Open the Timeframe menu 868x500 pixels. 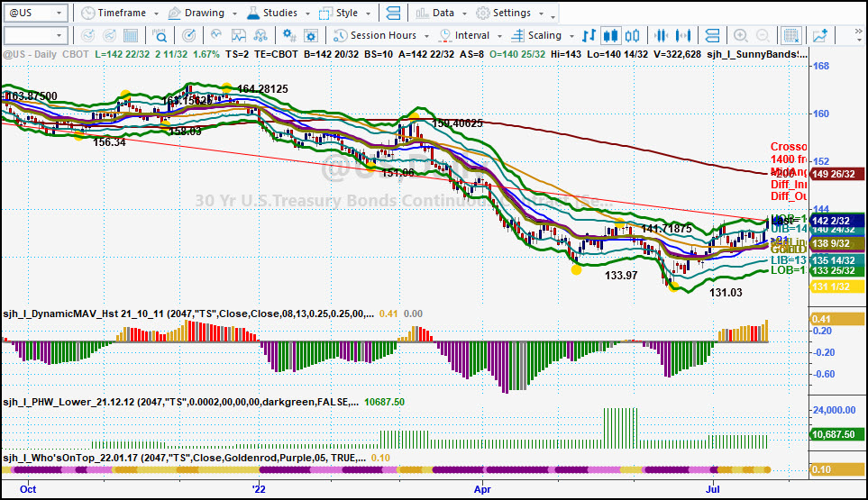pyautogui.click(x=114, y=13)
